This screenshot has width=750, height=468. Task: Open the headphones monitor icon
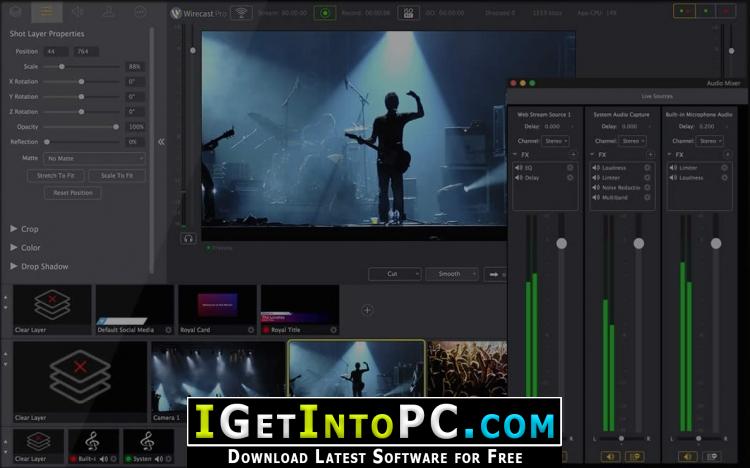point(188,238)
